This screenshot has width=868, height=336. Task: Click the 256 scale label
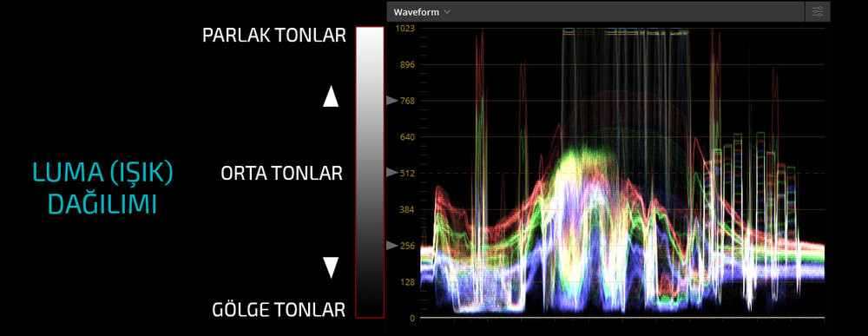[407, 246]
